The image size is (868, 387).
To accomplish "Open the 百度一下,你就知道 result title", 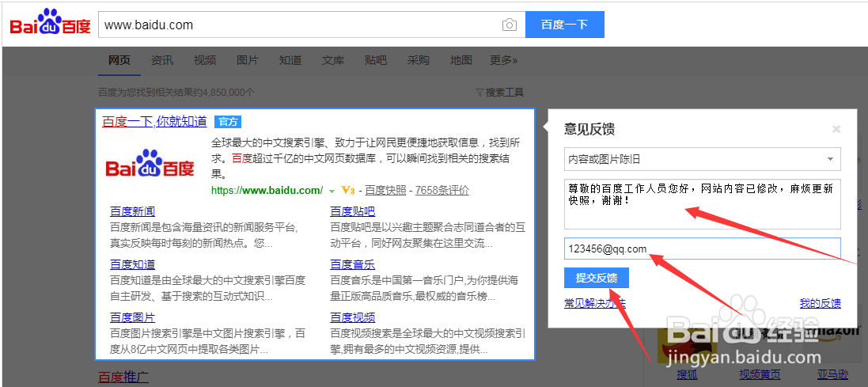I will click(154, 122).
